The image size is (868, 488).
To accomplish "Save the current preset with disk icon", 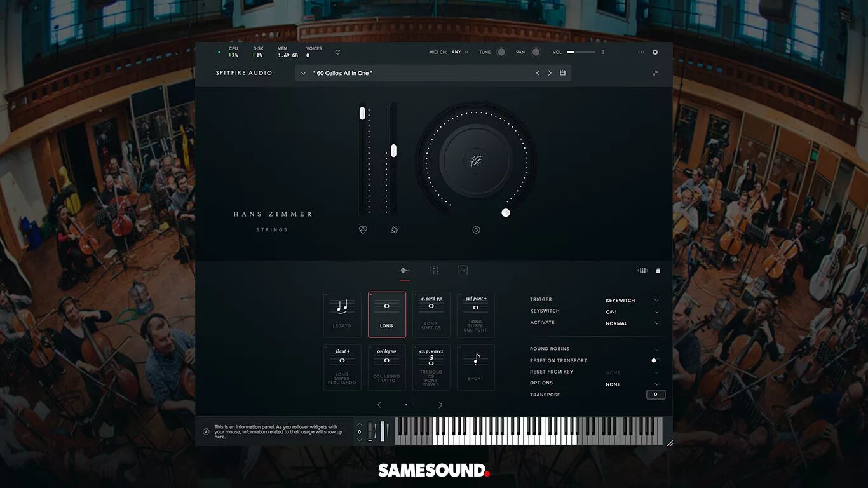I will (562, 73).
